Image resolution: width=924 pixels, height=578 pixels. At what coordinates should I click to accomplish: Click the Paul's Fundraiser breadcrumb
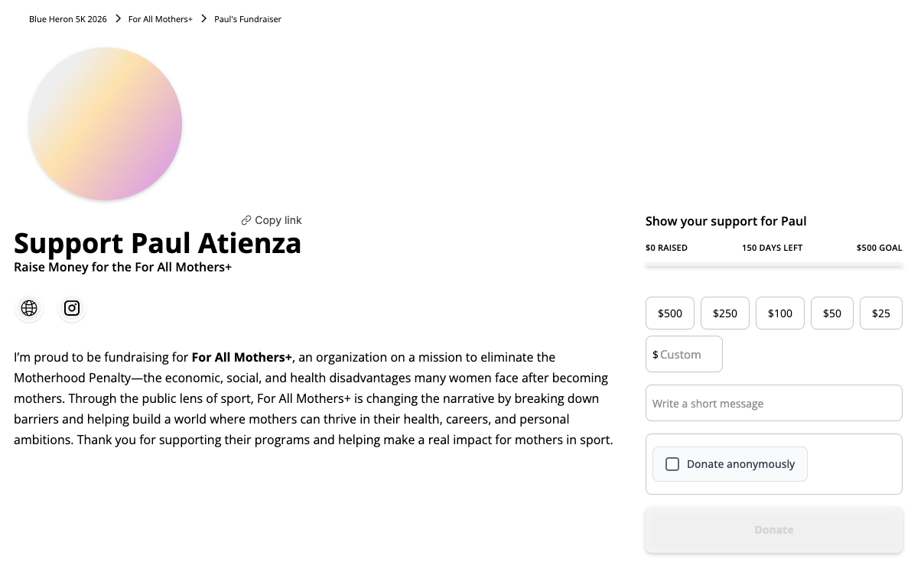(248, 19)
